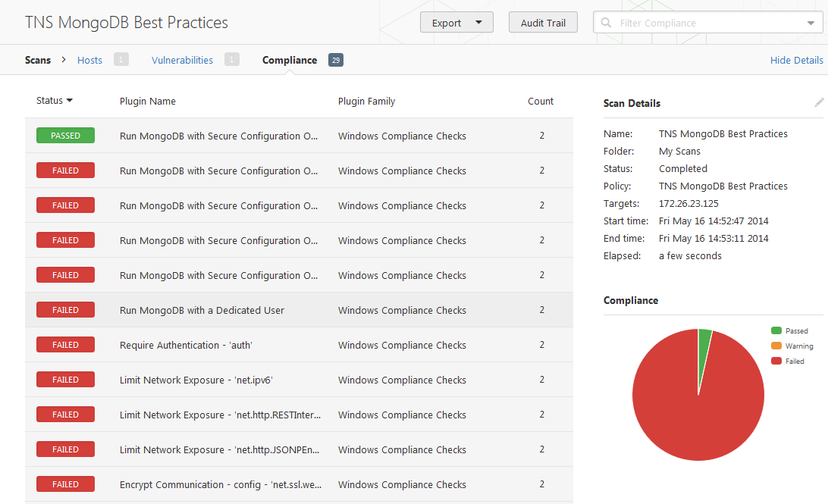Open the PASSED 'Run MongoDB with Secure Configuration' row
828x504 pixels.
pyautogui.click(x=299, y=136)
